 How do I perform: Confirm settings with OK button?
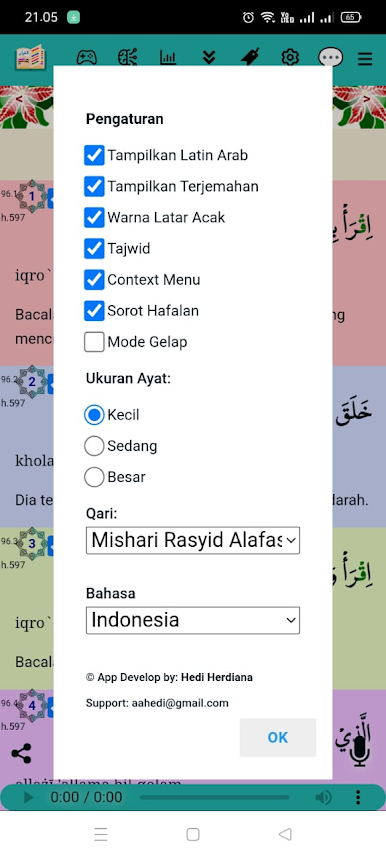(x=278, y=738)
